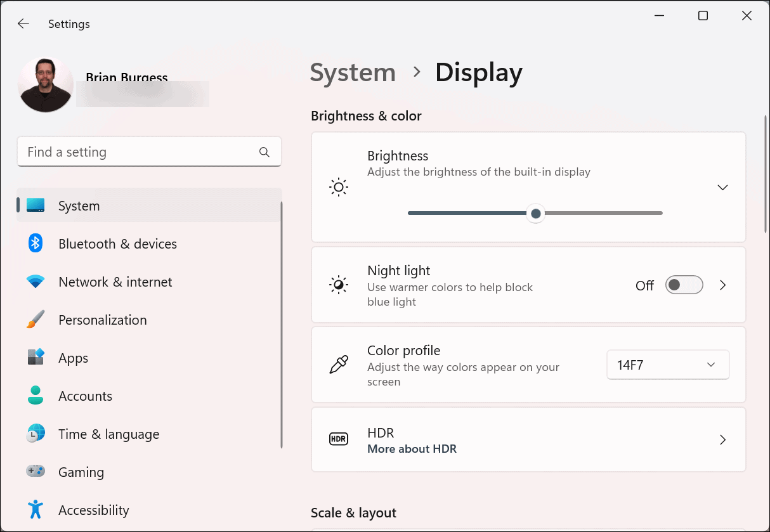Adjust the Brightness slider

coord(535,213)
